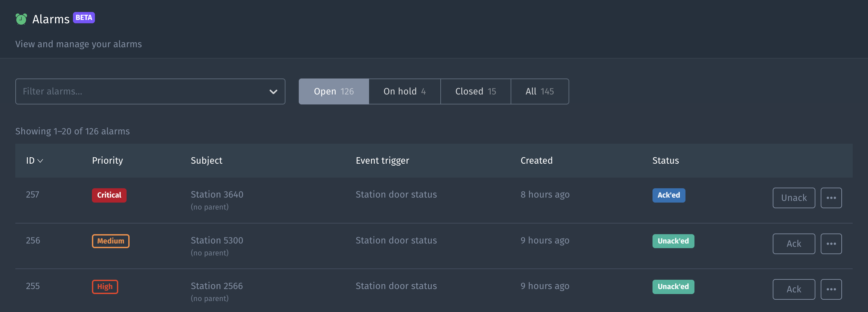Open the more options menu for alarm 257
This screenshot has height=312, width=868.
click(831, 198)
